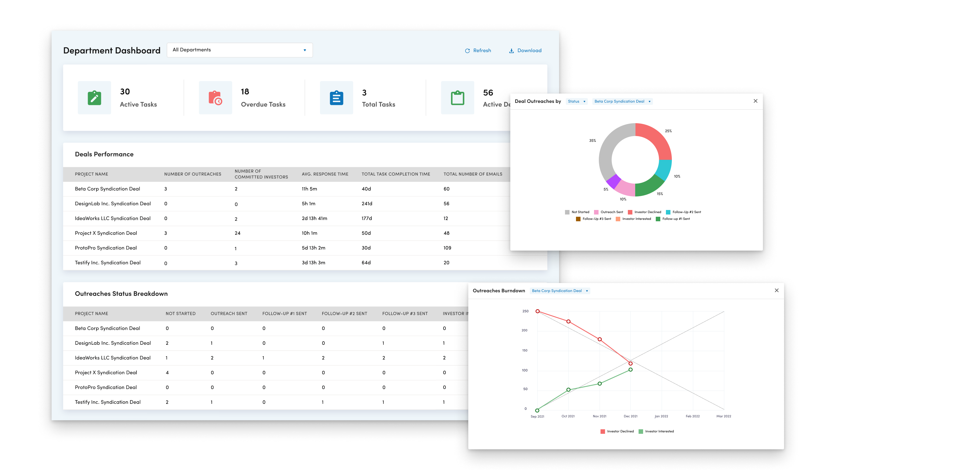Open the deal selector in Deal Outreaches panel
Image resolution: width=980 pixels, height=471 pixels.
[x=623, y=101]
